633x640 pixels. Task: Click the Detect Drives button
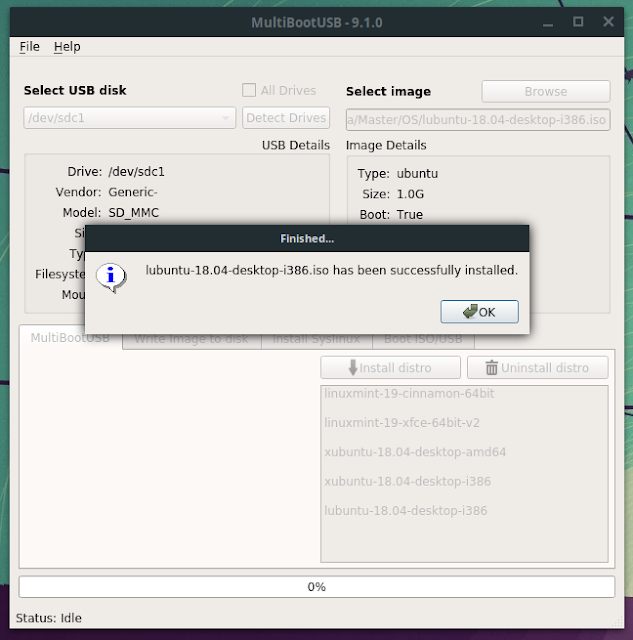[x=286, y=118]
